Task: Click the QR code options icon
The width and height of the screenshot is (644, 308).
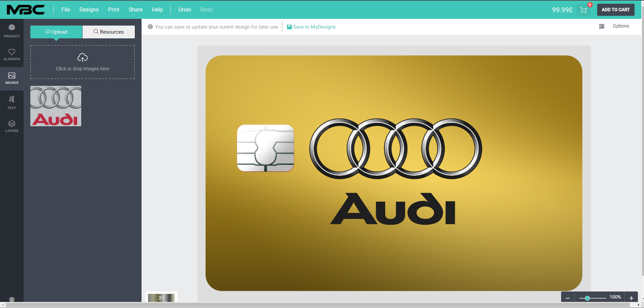Action: [602, 26]
